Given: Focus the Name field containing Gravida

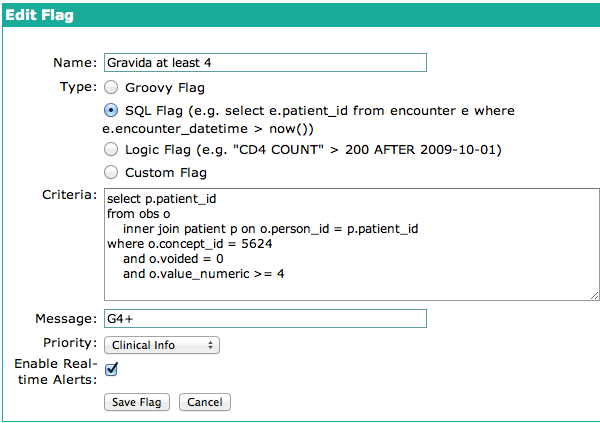Looking at the screenshot, I should (265, 62).
